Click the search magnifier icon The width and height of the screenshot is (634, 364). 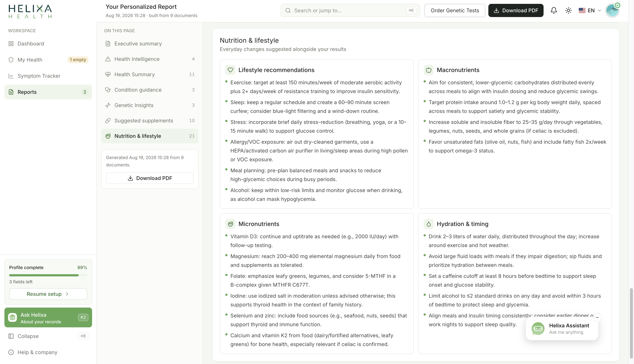[x=288, y=10]
